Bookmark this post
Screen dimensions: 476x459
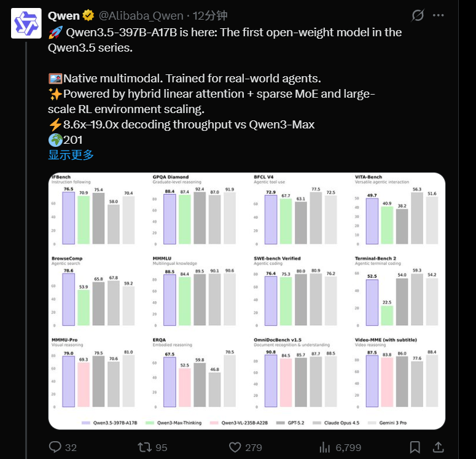point(415,446)
